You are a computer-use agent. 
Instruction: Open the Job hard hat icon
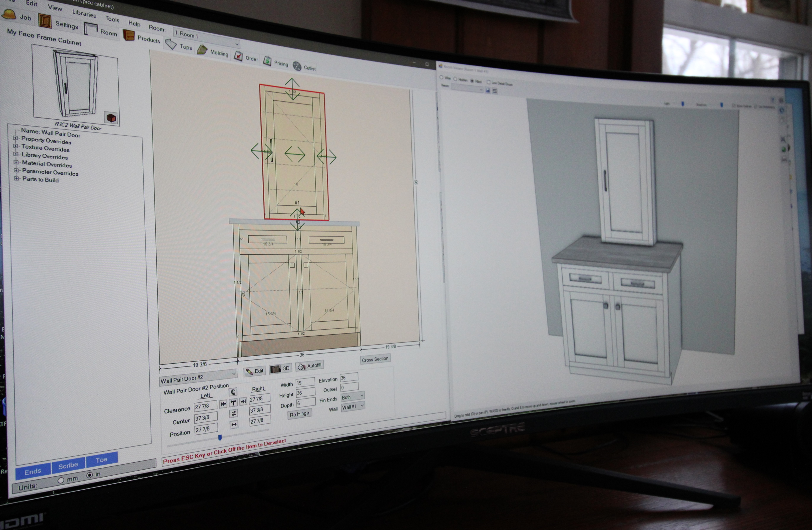pyautogui.click(x=9, y=14)
